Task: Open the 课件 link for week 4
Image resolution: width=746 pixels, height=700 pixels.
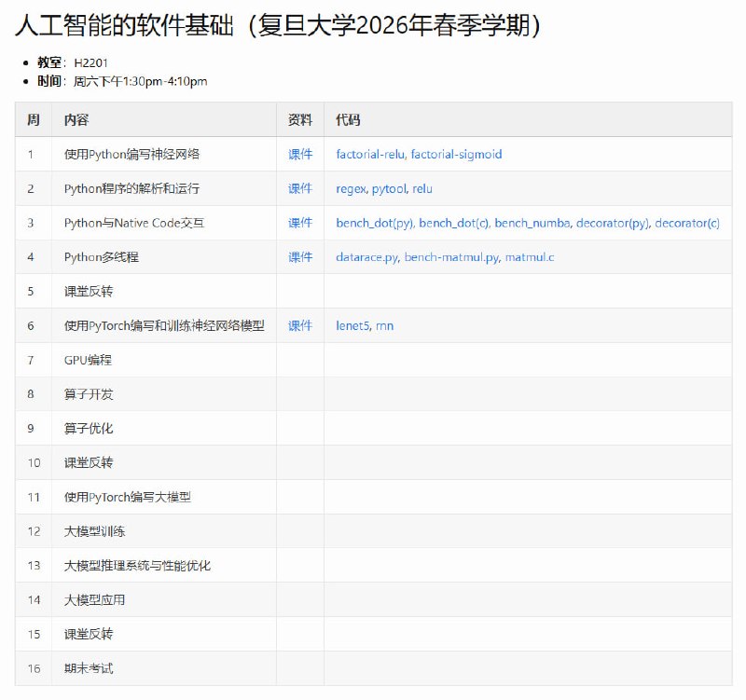Action: click(x=297, y=256)
